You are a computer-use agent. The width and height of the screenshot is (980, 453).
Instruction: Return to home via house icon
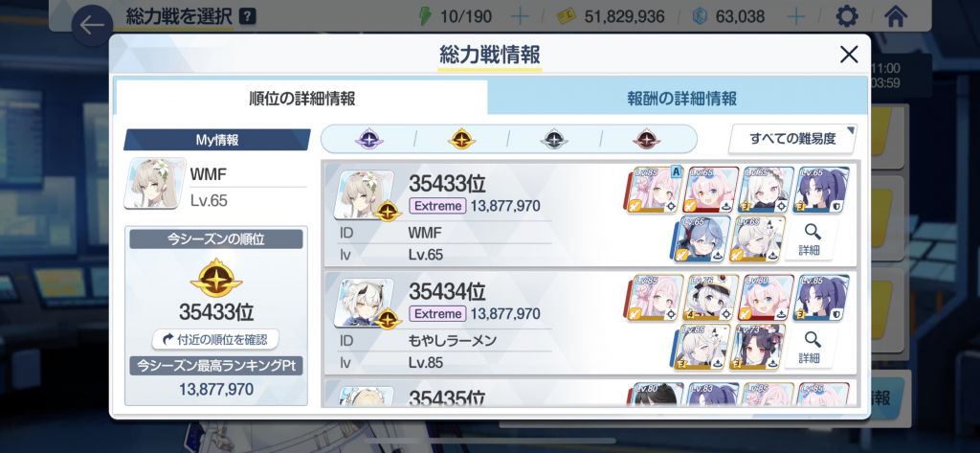[895, 16]
